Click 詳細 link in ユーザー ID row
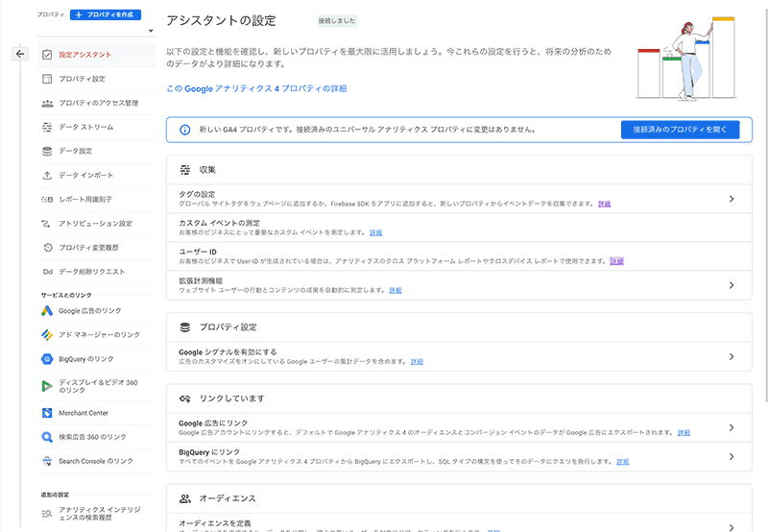This screenshot has width=768, height=532. [616, 261]
